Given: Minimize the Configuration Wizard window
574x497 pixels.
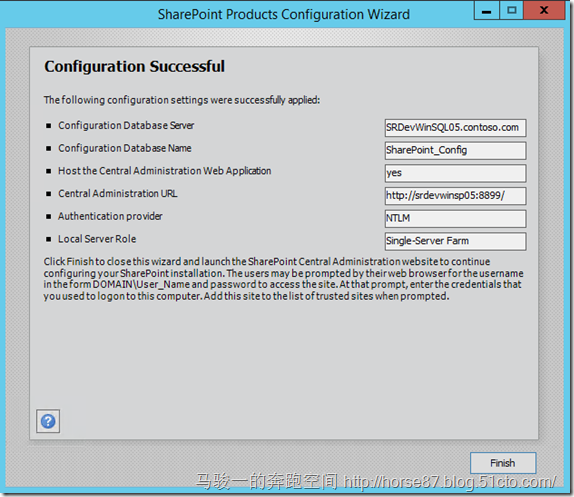Looking at the screenshot, I should point(487,11).
